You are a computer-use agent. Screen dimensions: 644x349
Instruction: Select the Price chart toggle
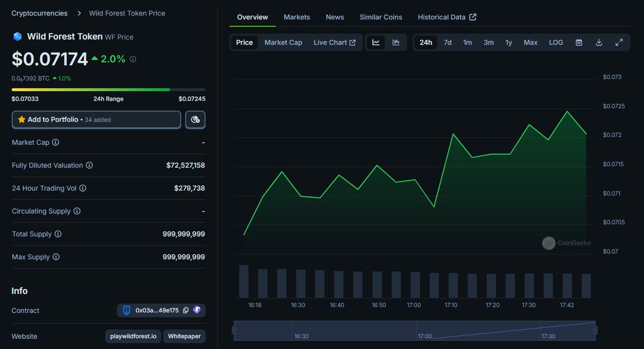[245, 42]
